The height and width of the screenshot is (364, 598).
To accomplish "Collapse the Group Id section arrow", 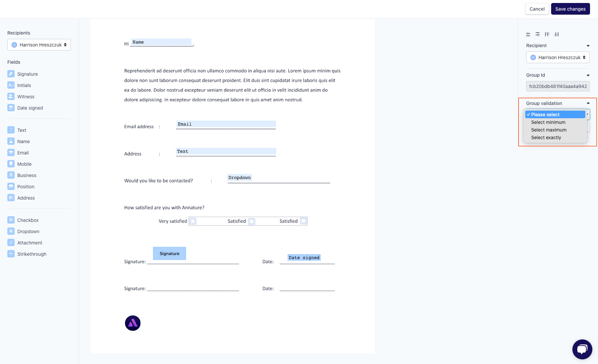I will (588, 75).
